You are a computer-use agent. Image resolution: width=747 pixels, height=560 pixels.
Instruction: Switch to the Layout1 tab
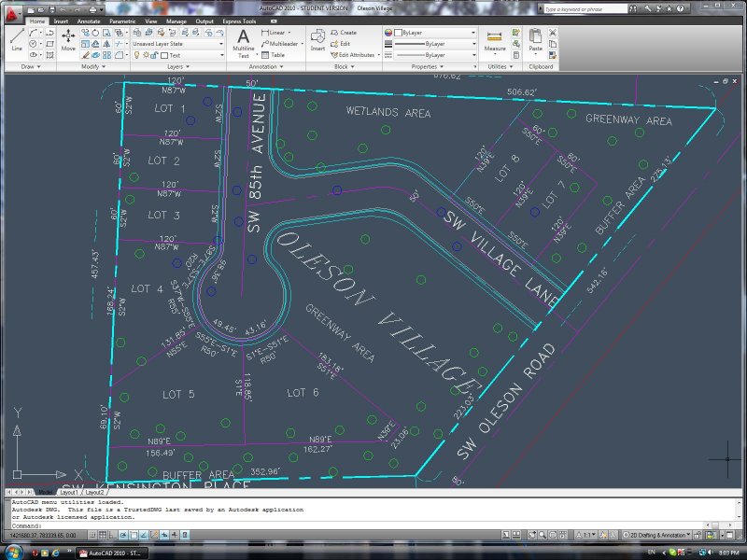[x=69, y=492]
